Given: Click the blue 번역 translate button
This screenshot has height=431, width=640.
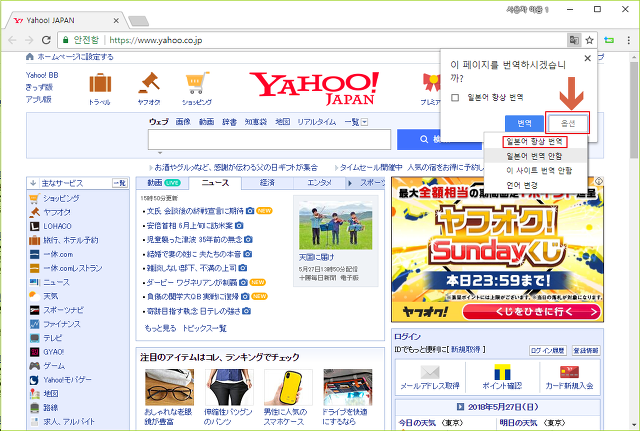Looking at the screenshot, I should pyautogui.click(x=524, y=123).
